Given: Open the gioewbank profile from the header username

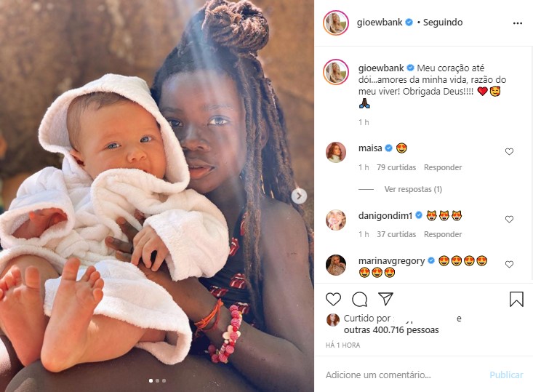Looking at the screenshot, I should tap(380, 23).
